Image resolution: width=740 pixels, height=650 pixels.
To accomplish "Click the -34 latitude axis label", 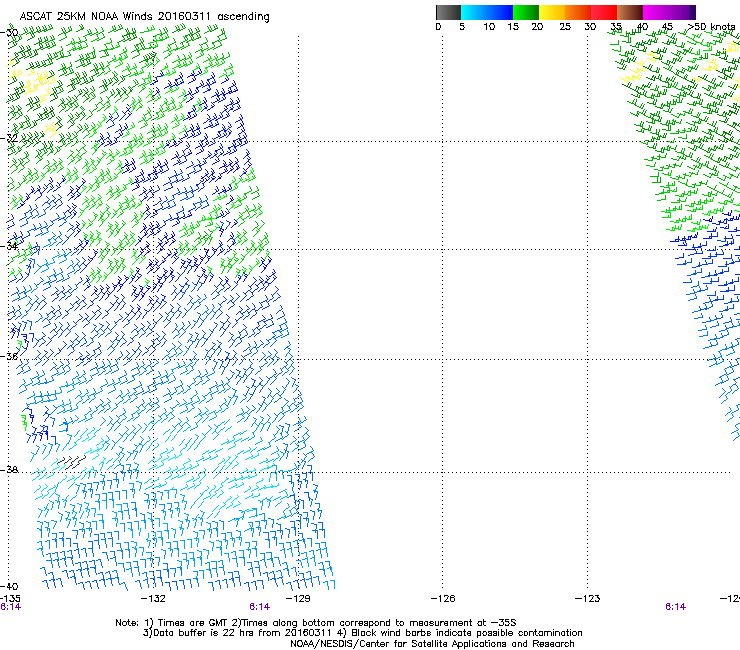I will click(x=9, y=246).
